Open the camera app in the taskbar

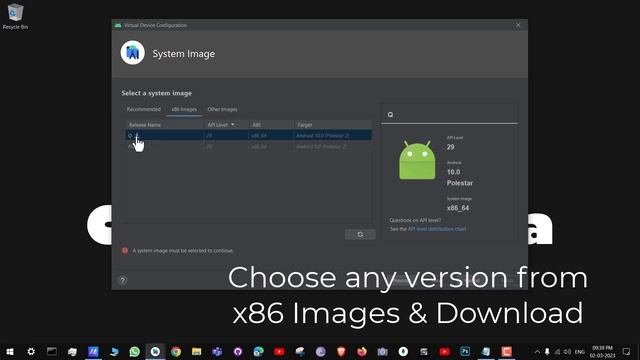[x=382, y=351]
